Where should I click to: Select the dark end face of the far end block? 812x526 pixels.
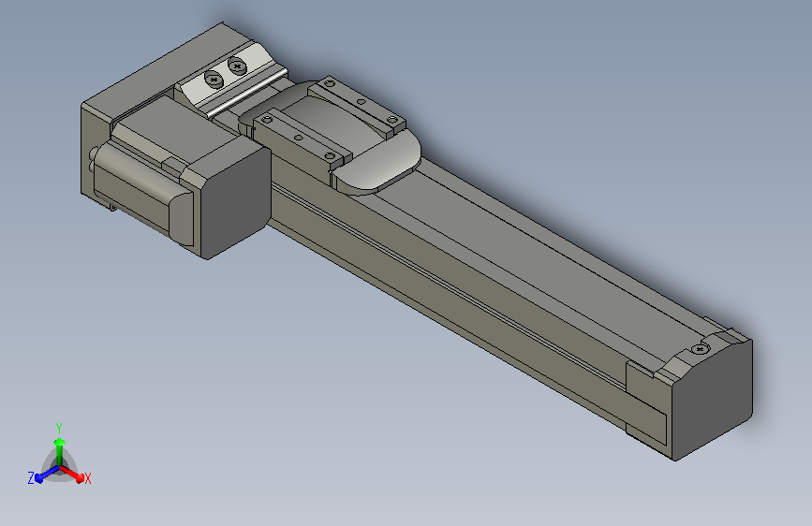point(712,401)
